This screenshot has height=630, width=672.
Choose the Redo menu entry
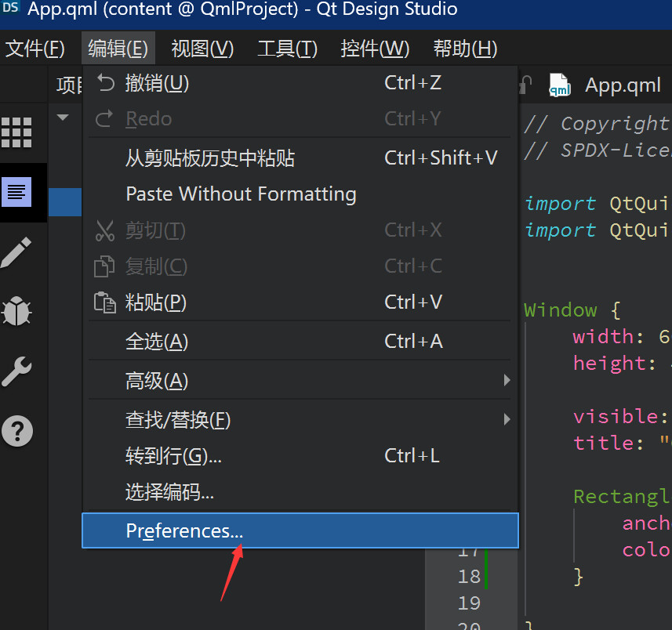point(300,118)
